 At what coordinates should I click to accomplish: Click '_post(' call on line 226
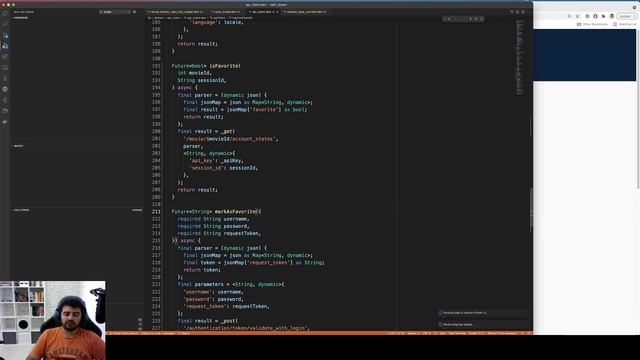(x=229, y=321)
